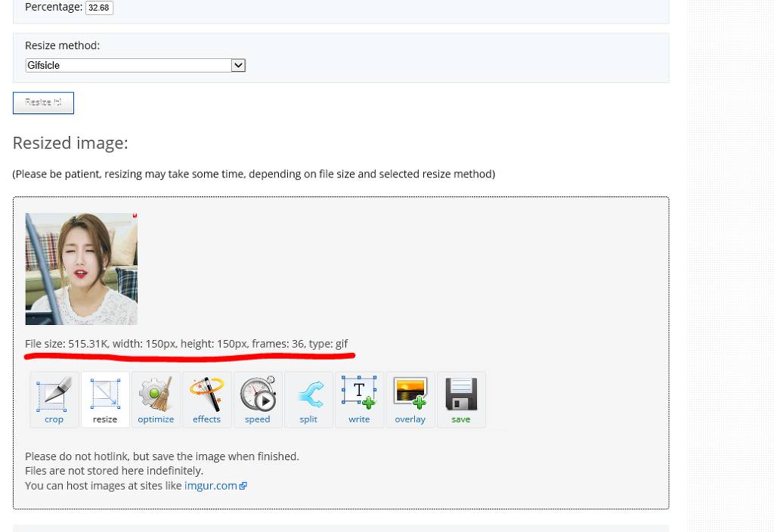The height and width of the screenshot is (532, 774).
Task: Expand the Gifsicle resize method dropdown
Action: tap(135, 66)
